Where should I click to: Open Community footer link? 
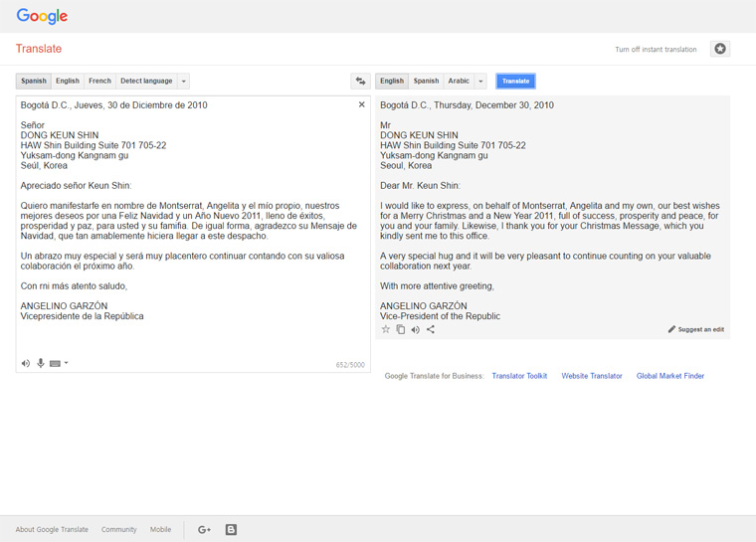tap(119, 529)
